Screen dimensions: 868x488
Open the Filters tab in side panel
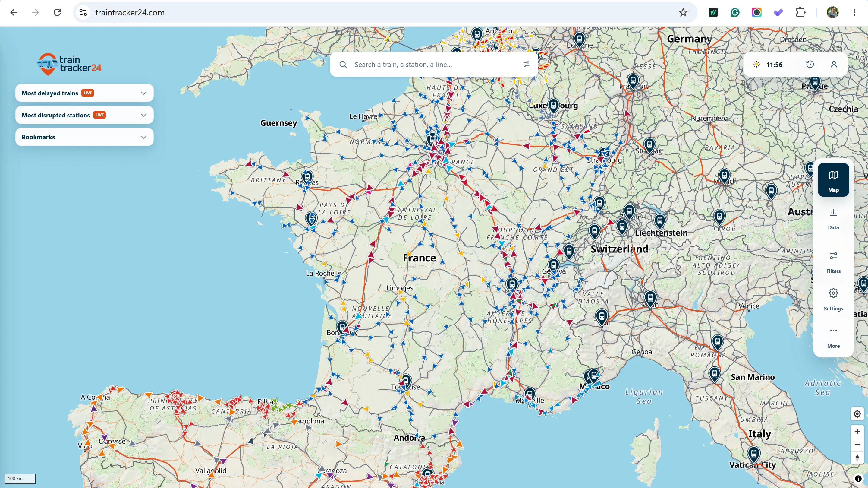tap(833, 262)
